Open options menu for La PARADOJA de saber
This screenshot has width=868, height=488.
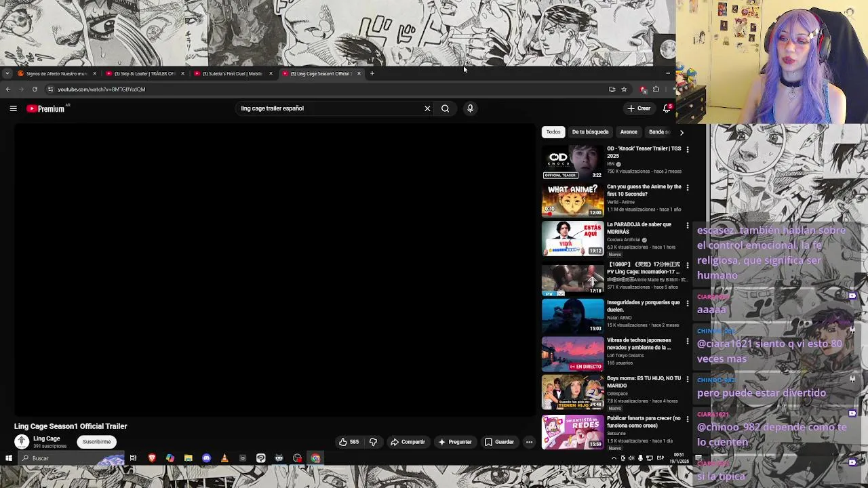pos(688,225)
